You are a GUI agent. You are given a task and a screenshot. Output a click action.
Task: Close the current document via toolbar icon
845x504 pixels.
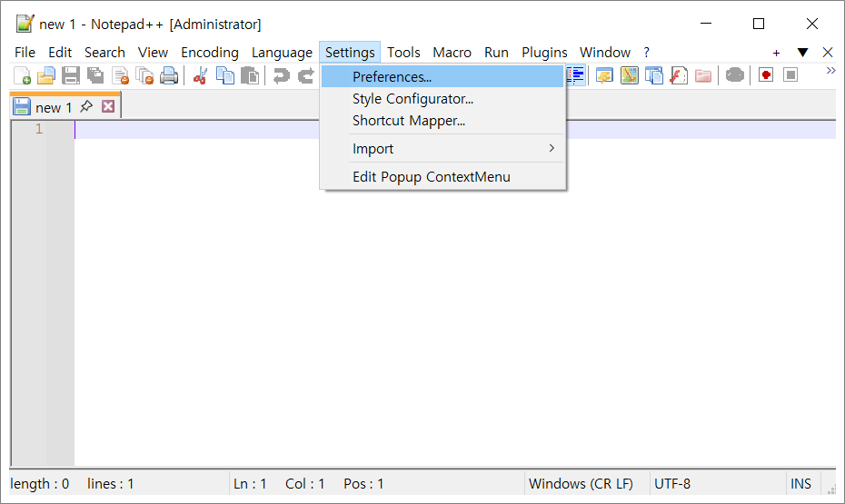tap(120, 76)
